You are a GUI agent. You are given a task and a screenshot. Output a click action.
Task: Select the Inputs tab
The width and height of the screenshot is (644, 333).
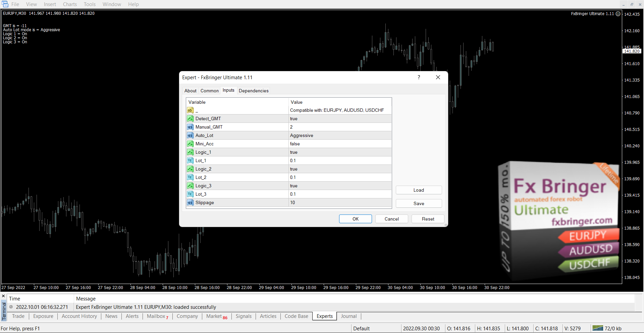pos(228,90)
